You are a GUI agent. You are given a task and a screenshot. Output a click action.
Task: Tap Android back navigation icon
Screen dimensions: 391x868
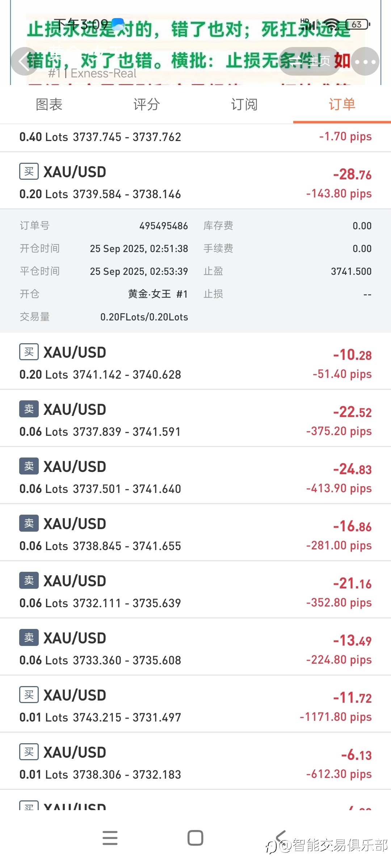coord(281,838)
